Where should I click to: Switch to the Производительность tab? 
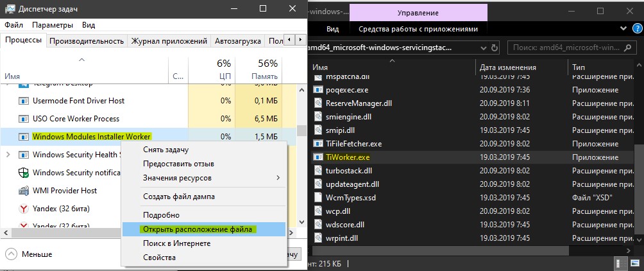87,40
